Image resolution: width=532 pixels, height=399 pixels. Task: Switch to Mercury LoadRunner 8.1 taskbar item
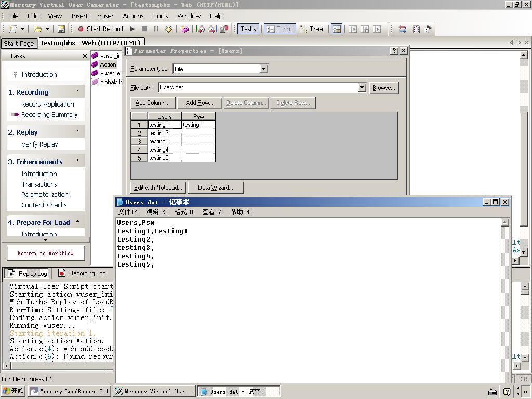point(70,391)
